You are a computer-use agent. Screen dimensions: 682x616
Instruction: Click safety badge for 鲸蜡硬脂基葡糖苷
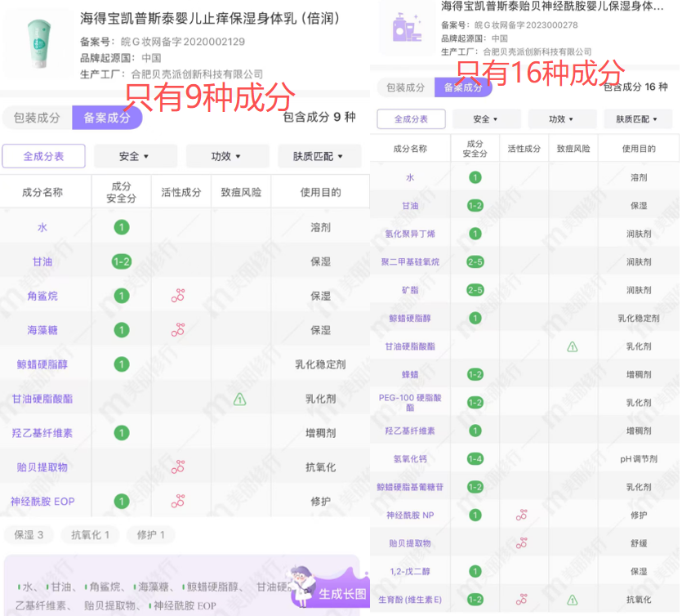point(475,487)
